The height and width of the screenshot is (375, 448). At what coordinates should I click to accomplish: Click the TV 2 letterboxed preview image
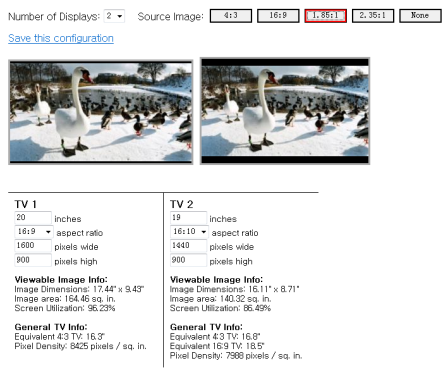click(x=285, y=111)
